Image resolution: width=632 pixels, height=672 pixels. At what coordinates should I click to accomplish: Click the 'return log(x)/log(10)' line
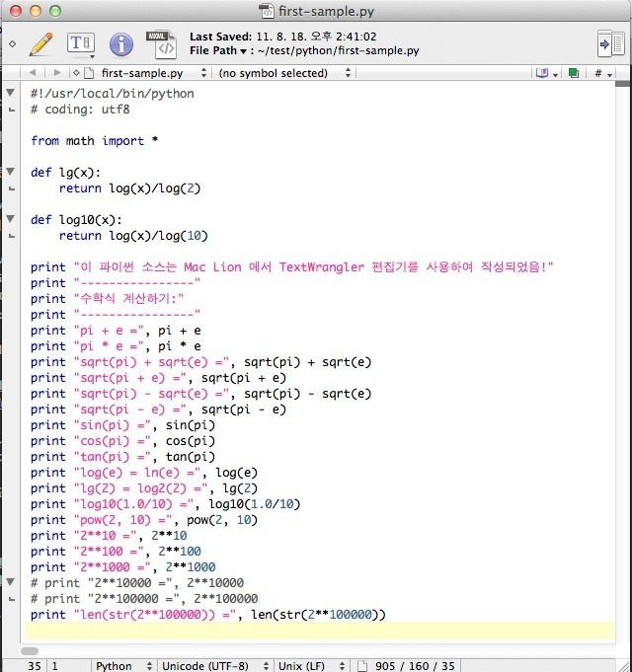coord(133,235)
